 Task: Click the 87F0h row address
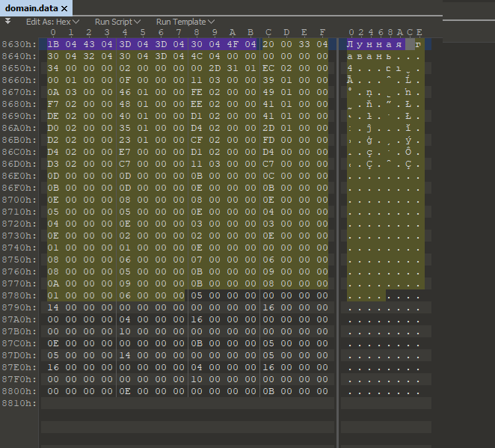coord(19,379)
